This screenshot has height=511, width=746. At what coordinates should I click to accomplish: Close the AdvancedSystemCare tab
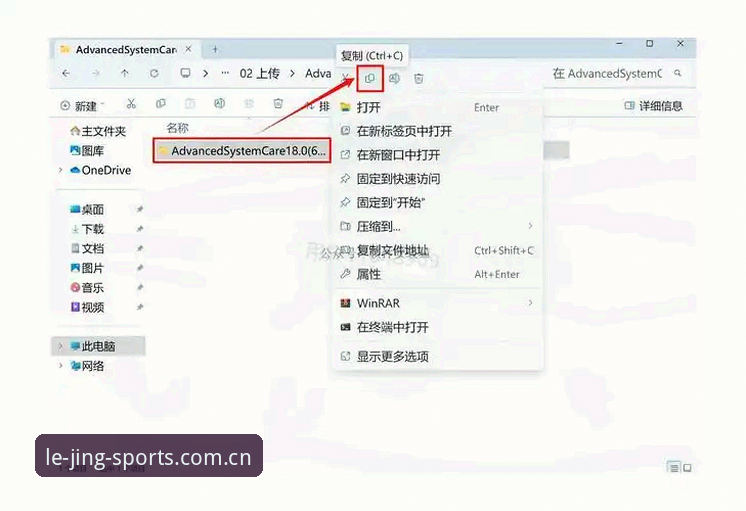188,49
